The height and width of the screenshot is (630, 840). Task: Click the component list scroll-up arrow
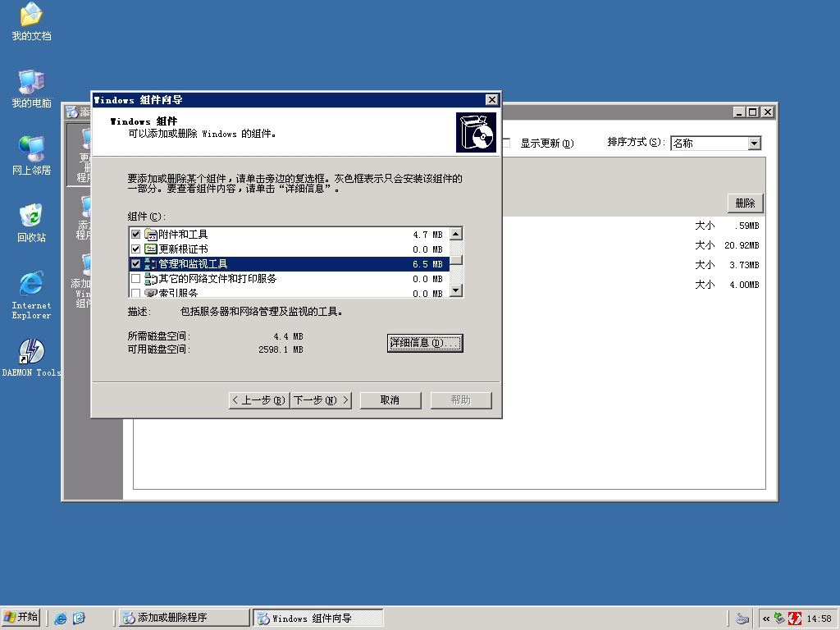point(456,234)
